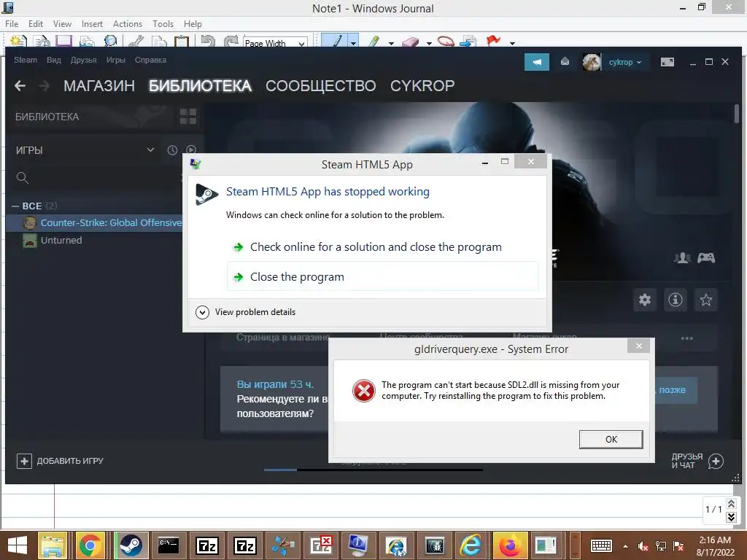Open Pen tool options dropdown arrow

pyautogui.click(x=353, y=43)
